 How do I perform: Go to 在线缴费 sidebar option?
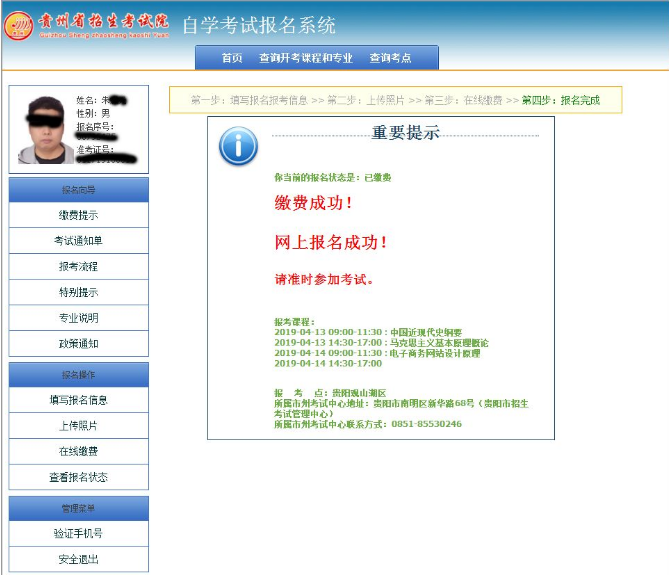click(78, 452)
